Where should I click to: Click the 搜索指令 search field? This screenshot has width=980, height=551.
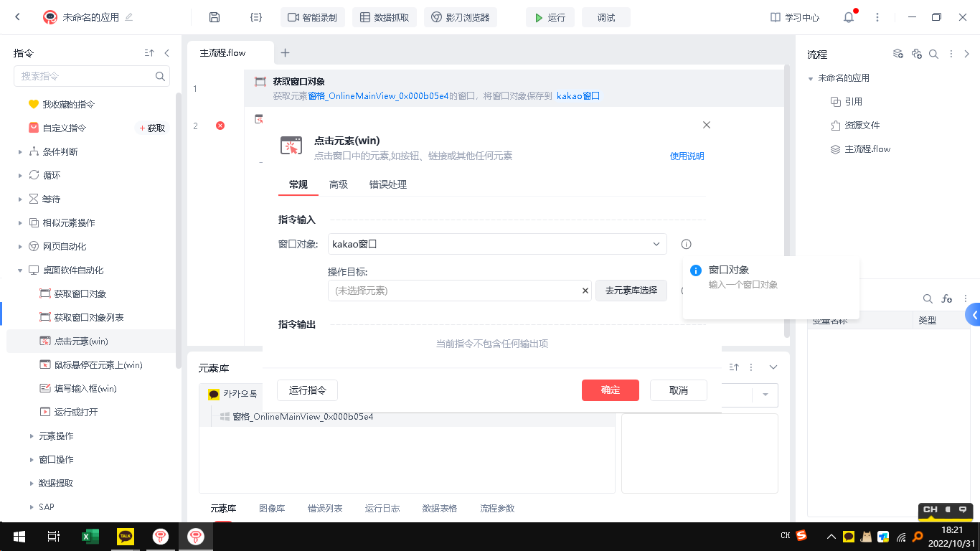[x=86, y=76]
